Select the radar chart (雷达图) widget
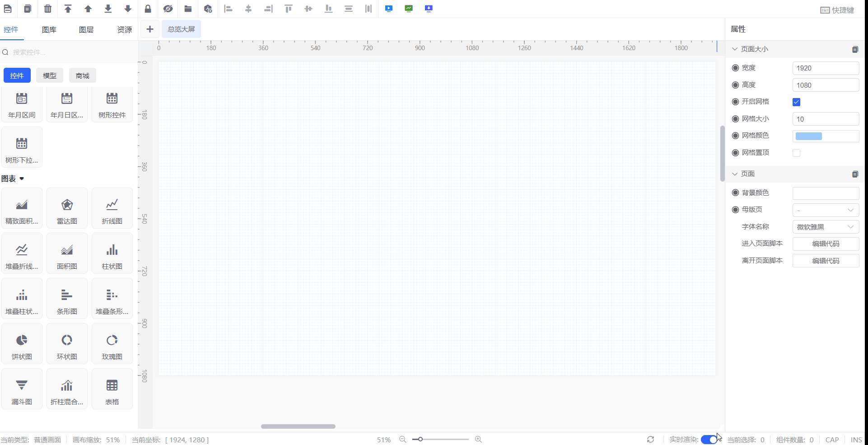Viewport: 868px width, 445px height. pos(67,208)
